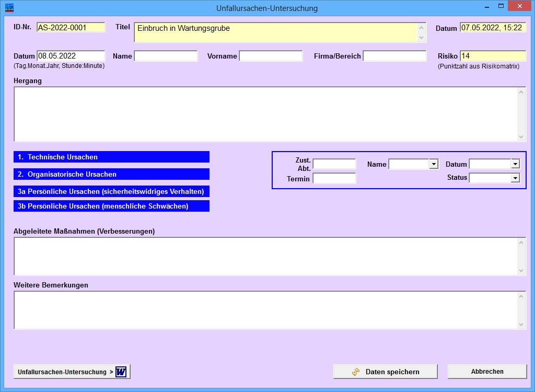Image resolution: width=535 pixels, height=392 pixels.
Task: Focus the Vorname input field
Action: 271,56
